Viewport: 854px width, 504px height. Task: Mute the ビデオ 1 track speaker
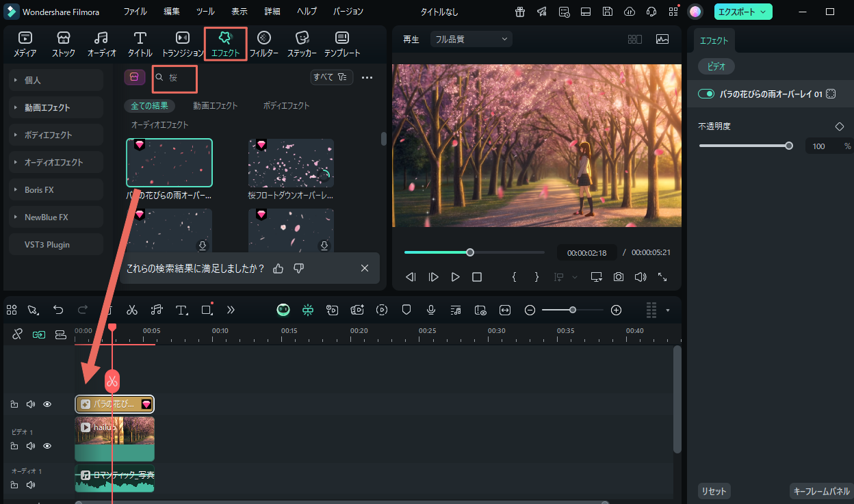pos(31,446)
